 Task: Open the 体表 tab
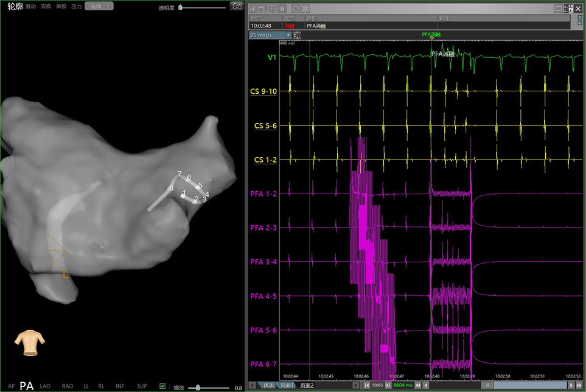[x=268, y=385]
